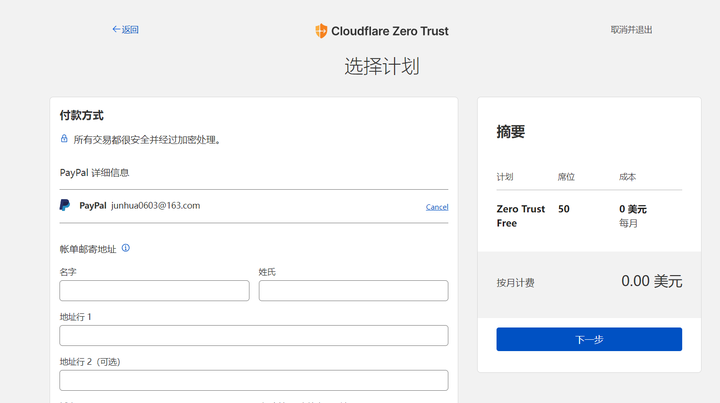The image size is (720, 403).
Task: Click the 0 美元 cost value
Action: (x=633, y=209)
